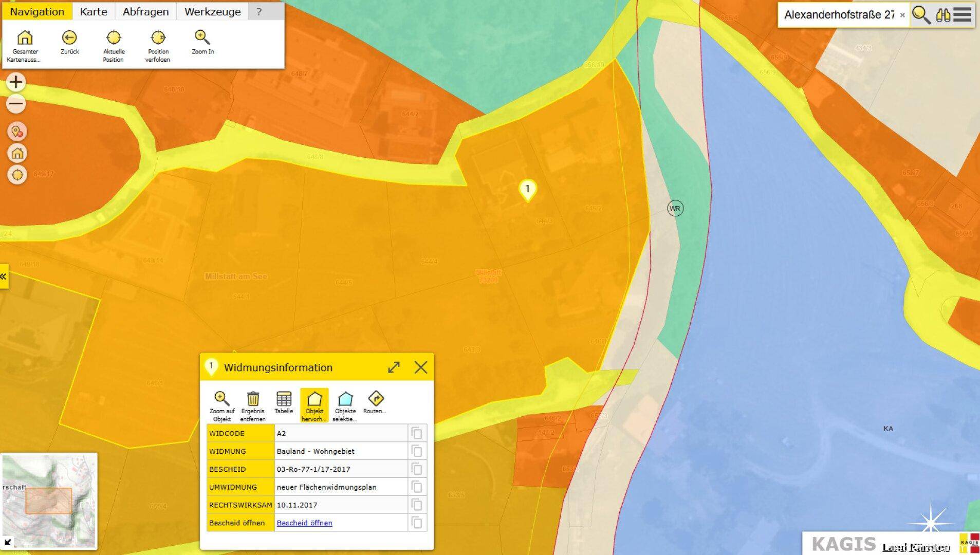This screenshot has width=980, height=555.
Task: Click the map pin marker button
Action: click(x=17, y=132)
